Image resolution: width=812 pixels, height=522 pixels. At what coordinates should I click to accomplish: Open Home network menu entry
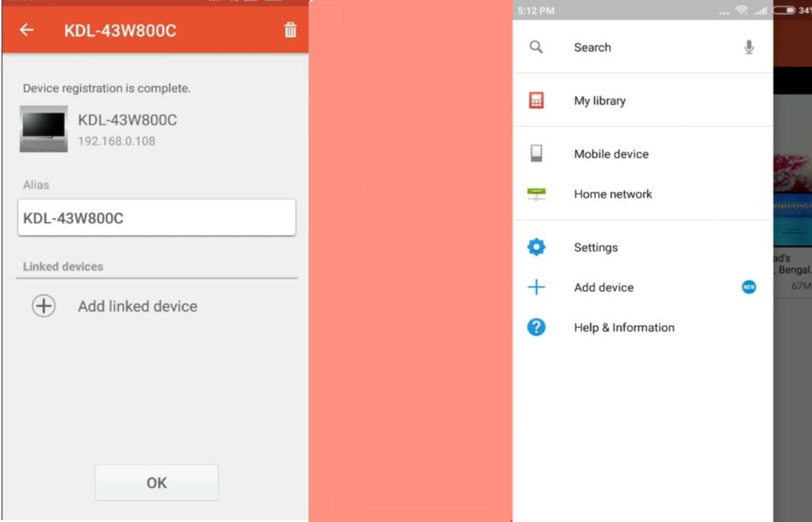click(613, 194)
